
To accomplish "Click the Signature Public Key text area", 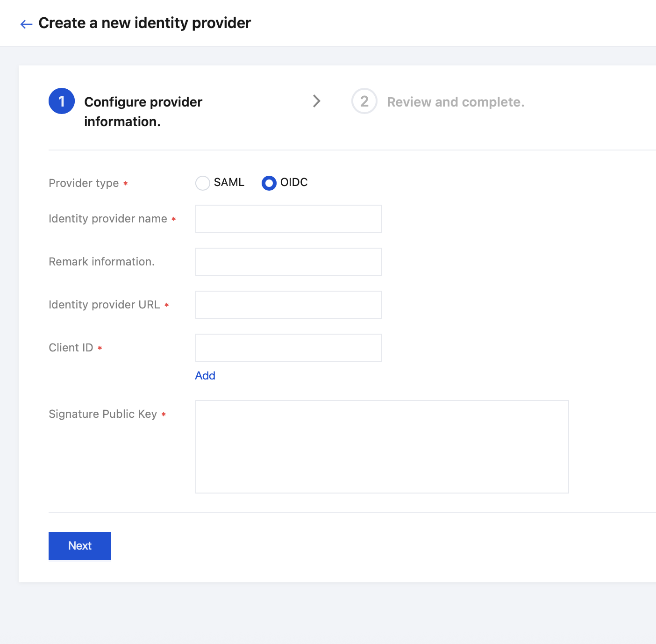I will click(382, 446).
